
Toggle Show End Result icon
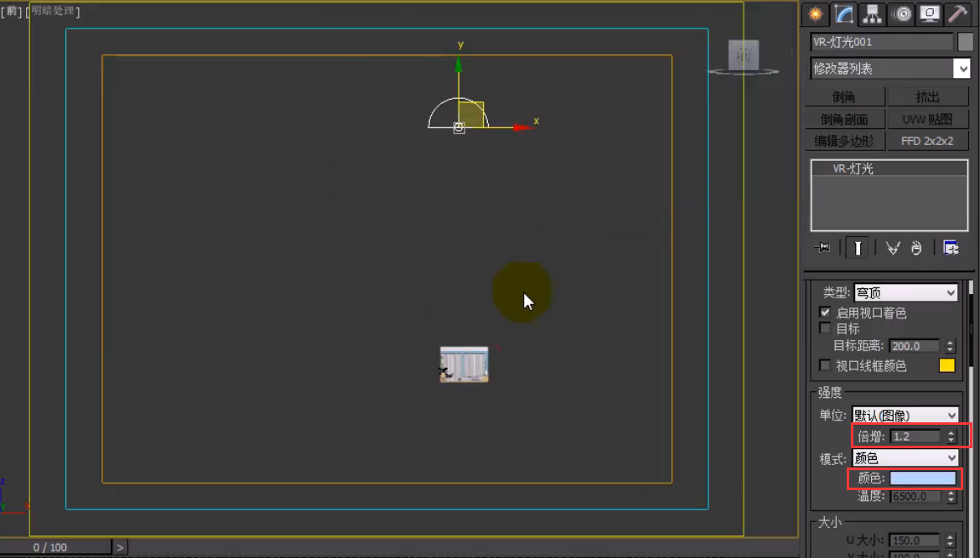(x=858, y=248)
